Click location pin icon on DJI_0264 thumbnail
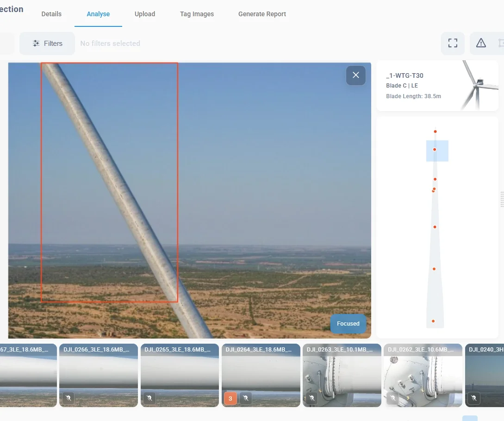The height and width of the screenshot is (421, 504). tap(246, 398)
